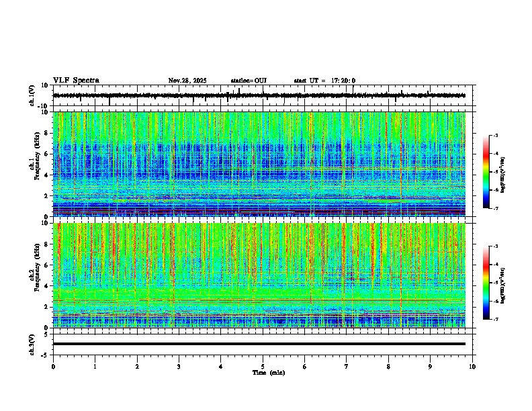The image size is (532, 411).
Task: Click the time axis tick label "5"
Action: click(x=263, y=367)
